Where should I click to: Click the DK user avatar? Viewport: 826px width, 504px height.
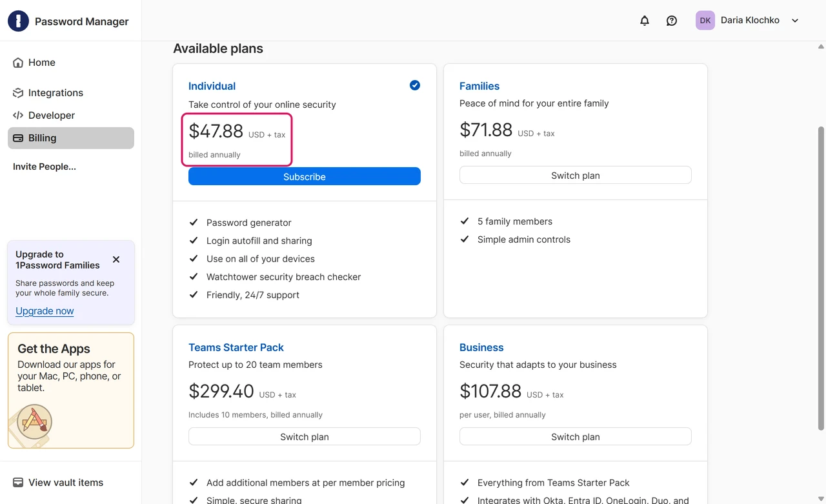pyautogui.click(x=705, y=20)
